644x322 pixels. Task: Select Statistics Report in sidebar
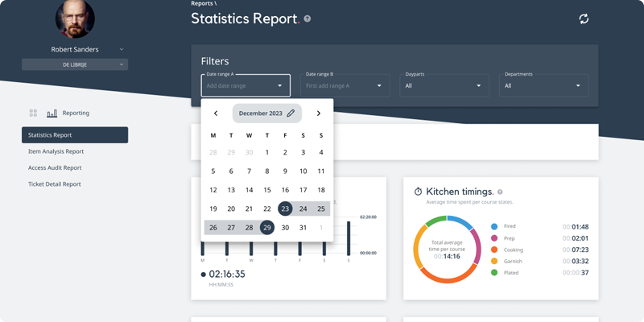75,135
